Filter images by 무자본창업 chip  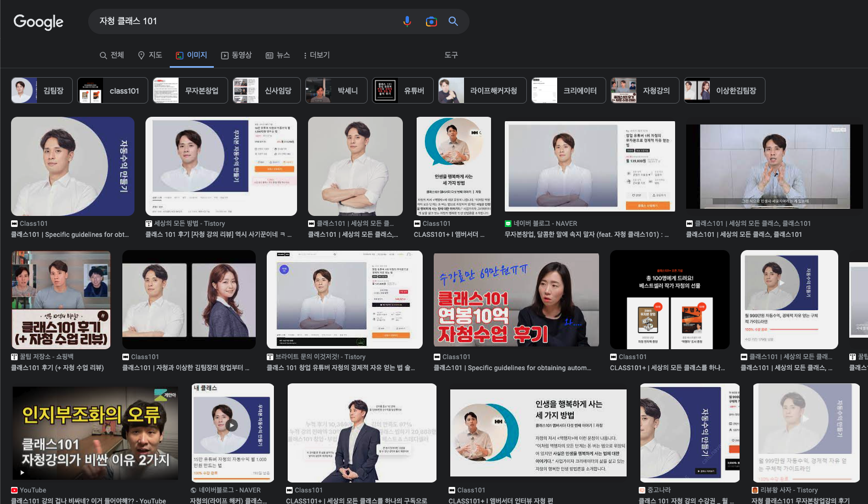[190, 90]
